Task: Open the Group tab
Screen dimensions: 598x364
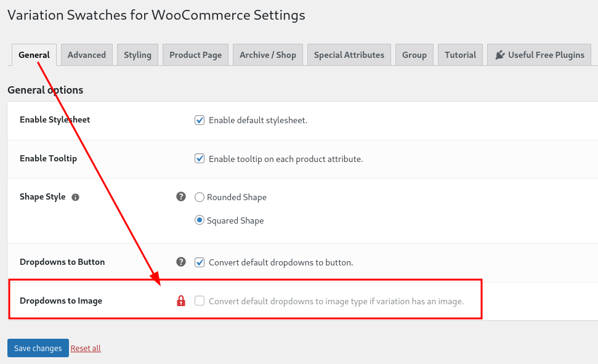Action: (414, 55)
